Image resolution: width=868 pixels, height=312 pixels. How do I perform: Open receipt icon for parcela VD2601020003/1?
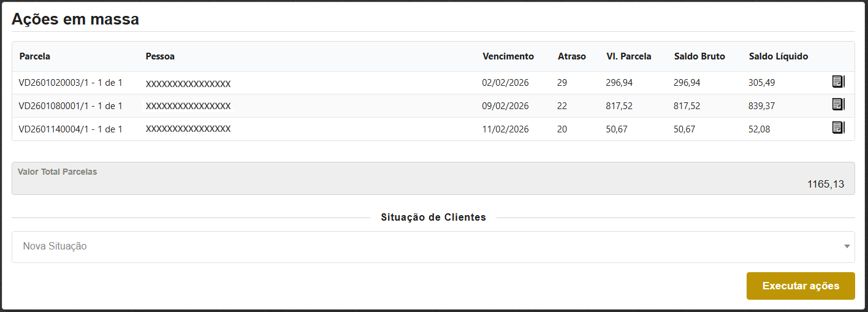(x=838, y=82)
